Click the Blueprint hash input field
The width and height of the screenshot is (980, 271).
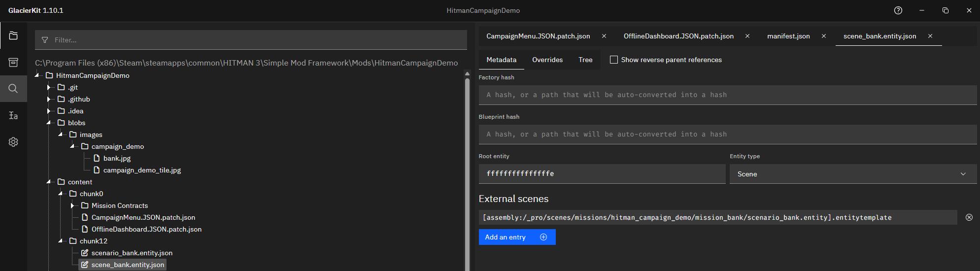coord(727,134)
